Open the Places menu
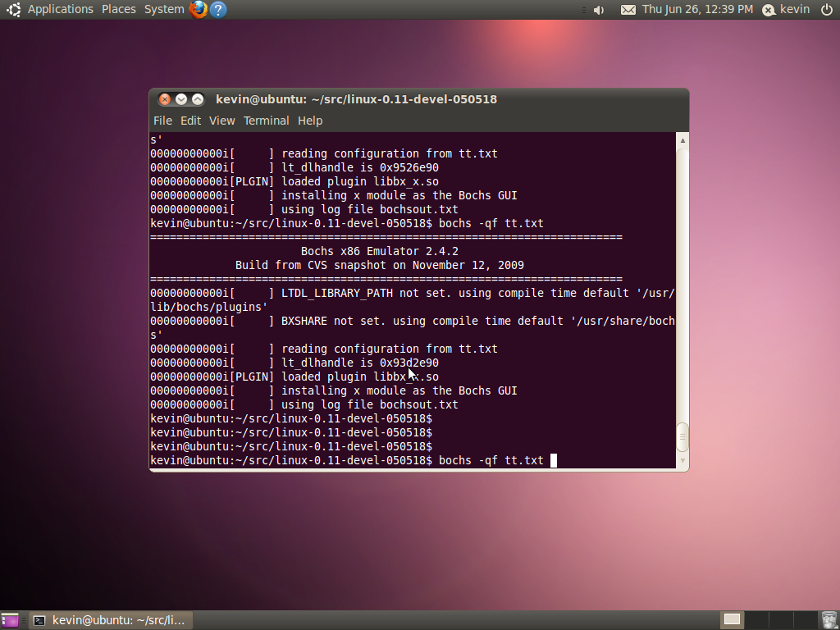 pos(118,9)
